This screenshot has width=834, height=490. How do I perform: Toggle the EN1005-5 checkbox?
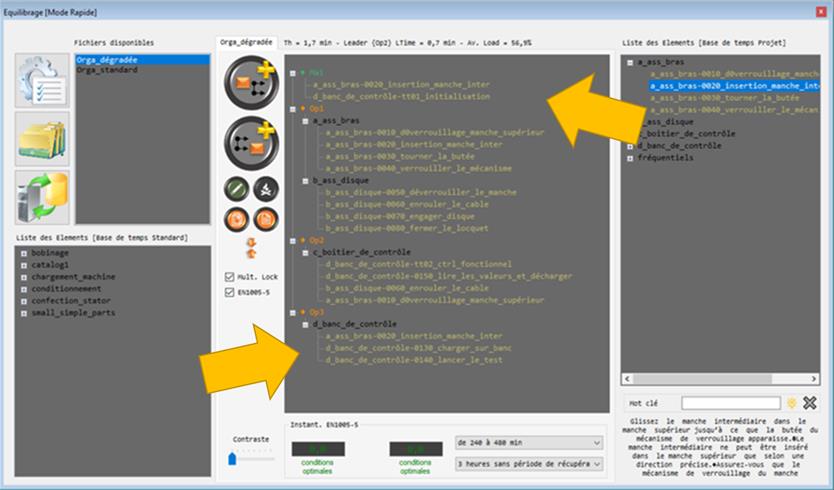pyautogui.click(x=229, y=292)
